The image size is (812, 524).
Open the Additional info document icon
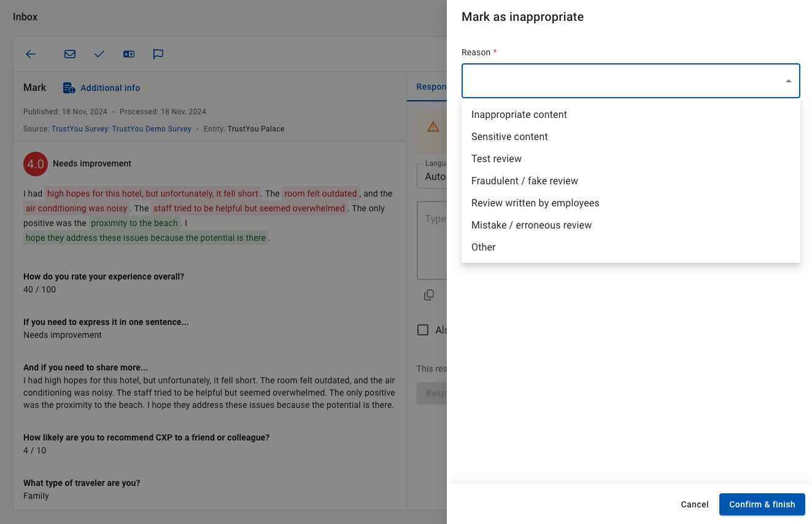[x=69, y=88]
